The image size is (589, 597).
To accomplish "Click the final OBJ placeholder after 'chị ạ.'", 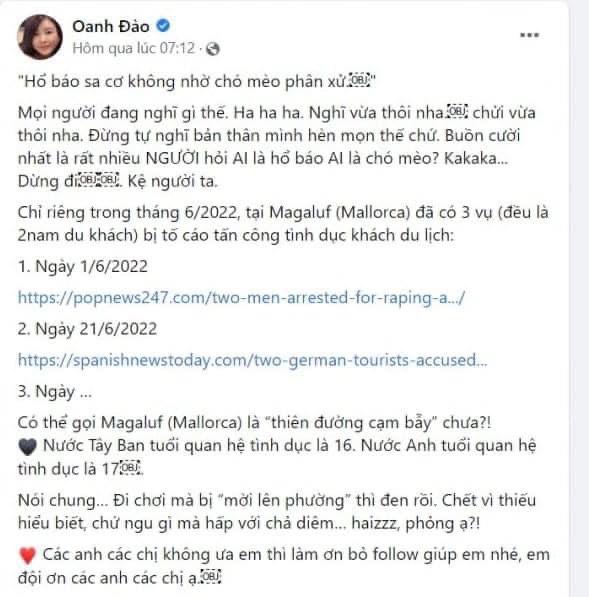I will [211, 577].
